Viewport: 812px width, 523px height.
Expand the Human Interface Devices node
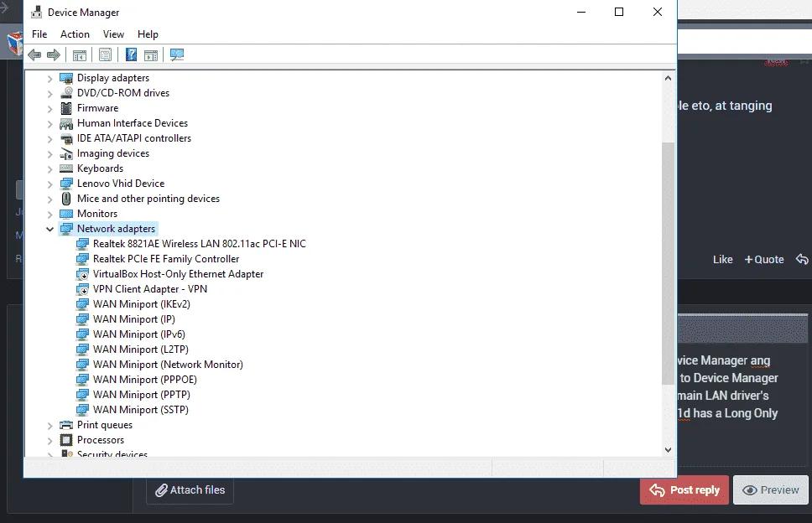(x=49, y=124)
